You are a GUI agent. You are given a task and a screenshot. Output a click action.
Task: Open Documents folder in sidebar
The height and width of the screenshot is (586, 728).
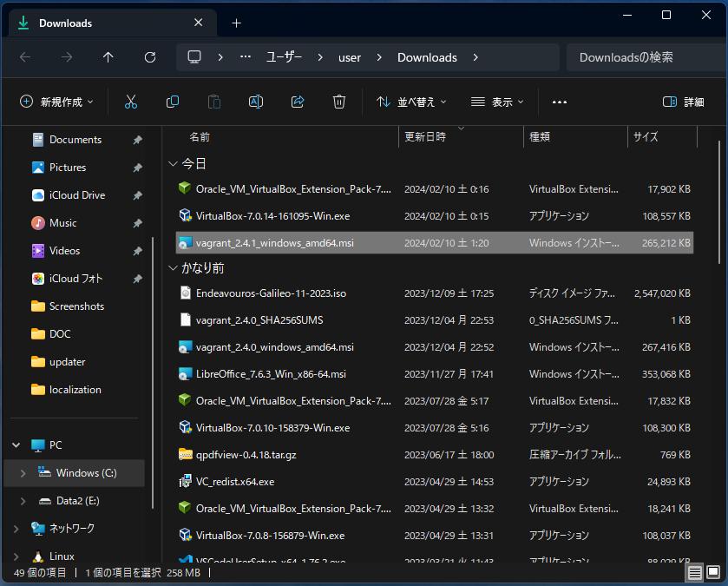(75, 139)
